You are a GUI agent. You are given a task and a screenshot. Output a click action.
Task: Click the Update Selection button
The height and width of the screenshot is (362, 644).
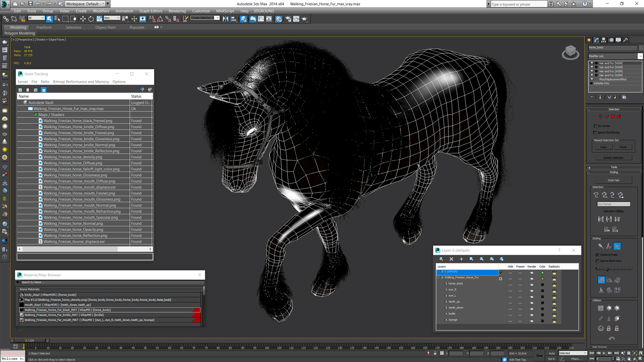pos(613,158)
